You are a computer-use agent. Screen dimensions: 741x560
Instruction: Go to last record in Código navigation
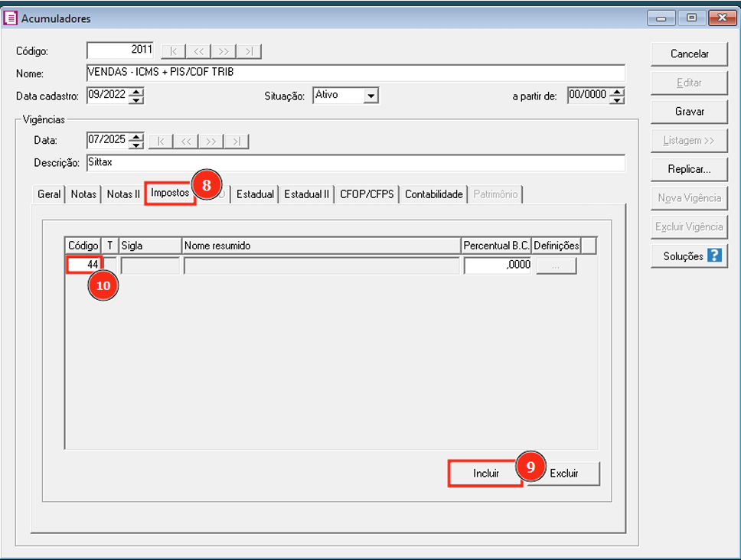(x=249, y=51)
